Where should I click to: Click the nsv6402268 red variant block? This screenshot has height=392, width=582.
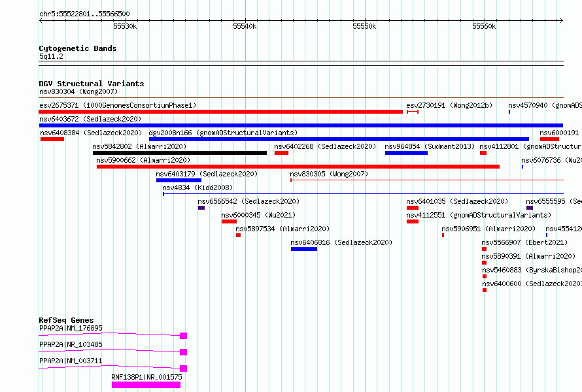click(x=281, y=153)
